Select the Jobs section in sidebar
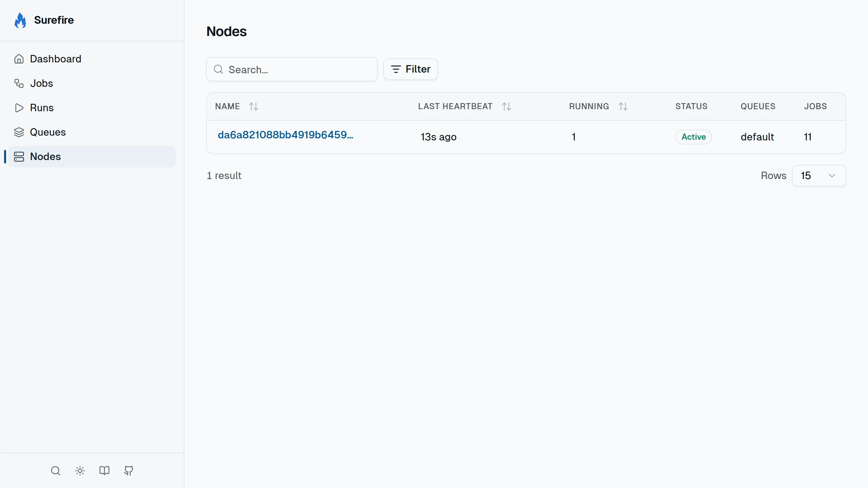Image resolution: width=868 pixels, height=488 pixels. point(41,83)
